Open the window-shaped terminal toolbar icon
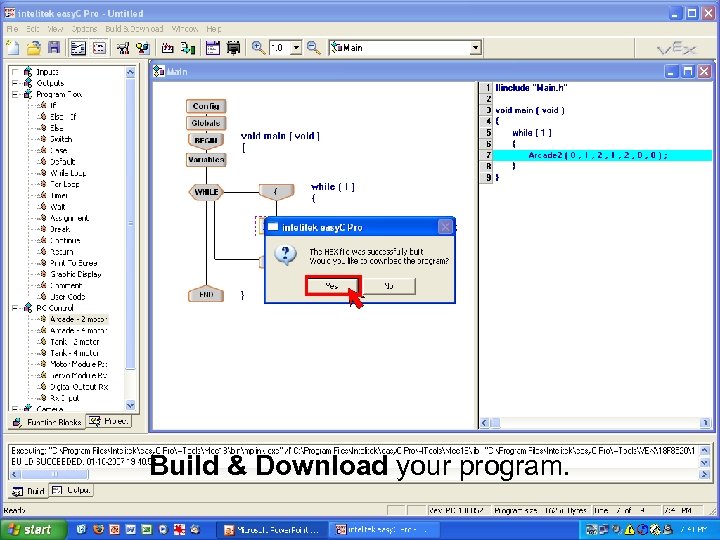 213,48
